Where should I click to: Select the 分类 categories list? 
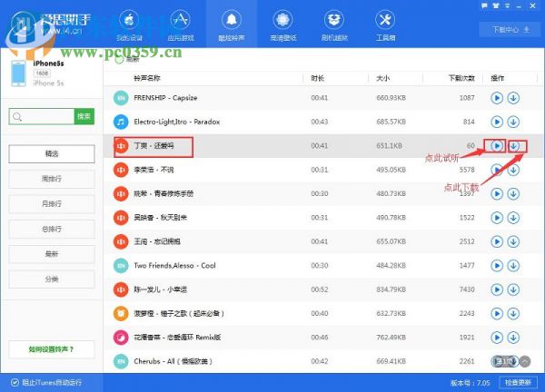point(52,279)
